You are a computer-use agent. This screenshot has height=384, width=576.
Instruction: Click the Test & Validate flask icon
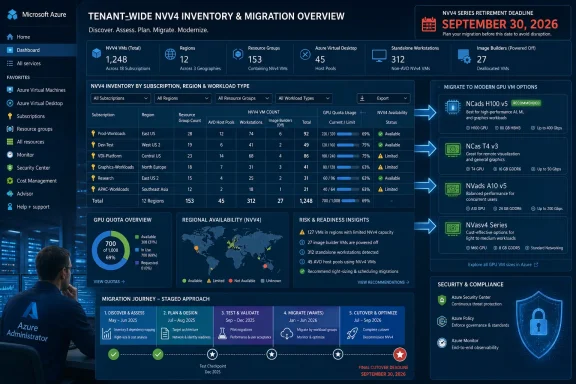222,333
